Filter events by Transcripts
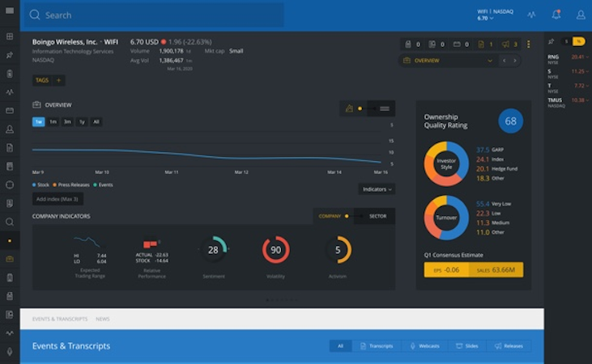 (x=377, y=346)
